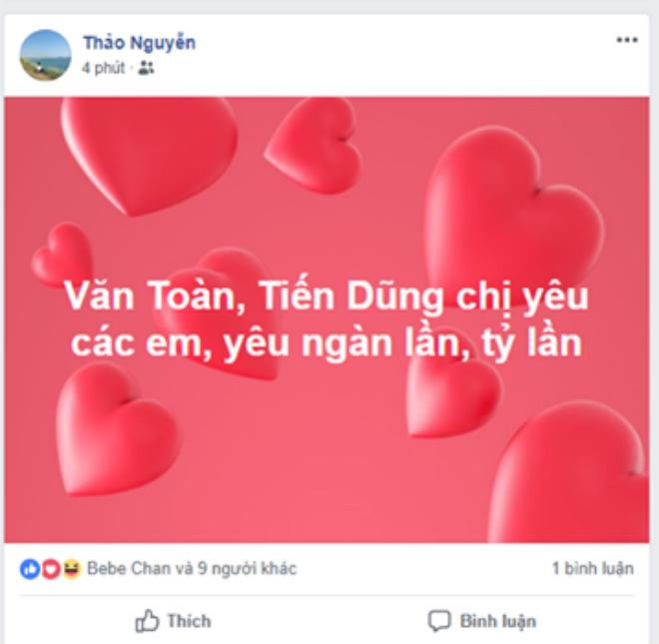Click the red heart Love reaction icon
This screenshot has width=659, height=644.
[51, 569]
